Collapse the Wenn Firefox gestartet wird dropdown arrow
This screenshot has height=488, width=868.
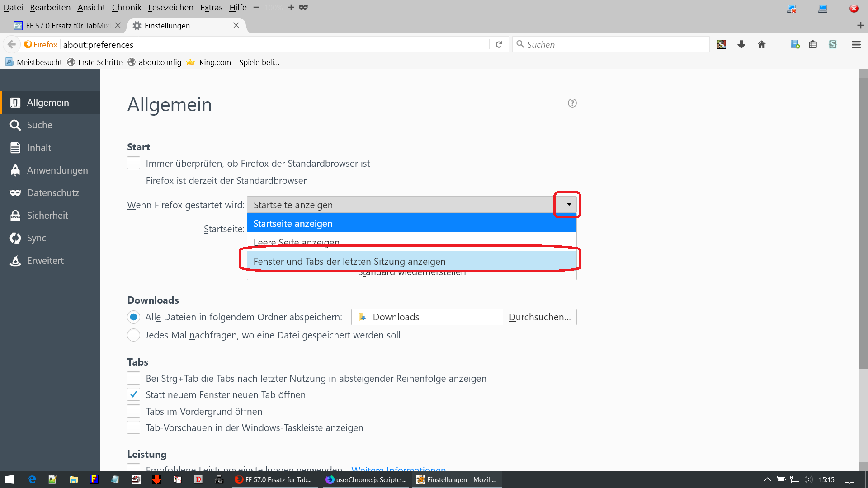point(568,205)
